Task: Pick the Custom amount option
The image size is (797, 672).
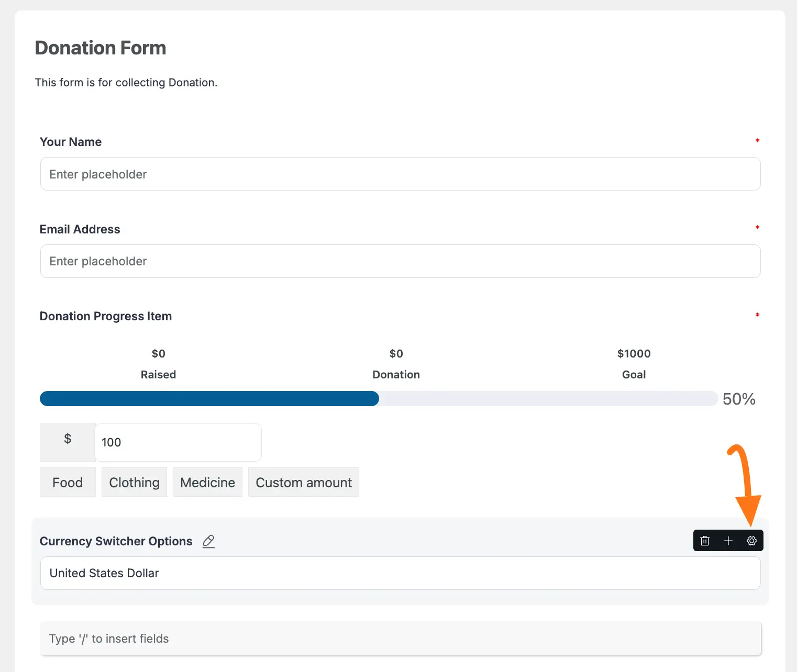Action: pyautogui.click(x=304, y=483)
